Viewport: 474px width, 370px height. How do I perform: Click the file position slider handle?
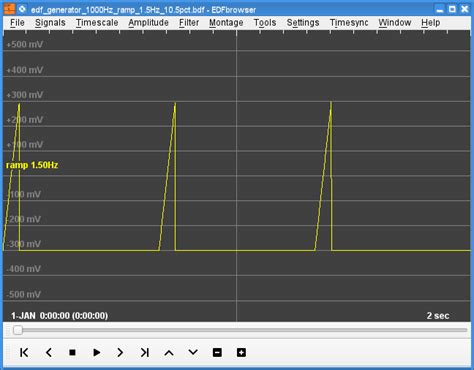[x=18, y=330]
